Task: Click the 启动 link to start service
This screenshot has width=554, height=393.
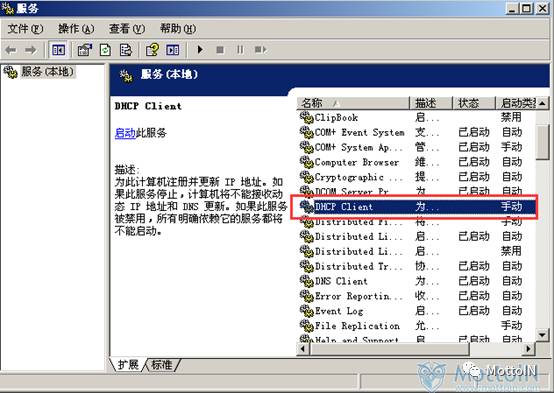Action: coord(125,133)
